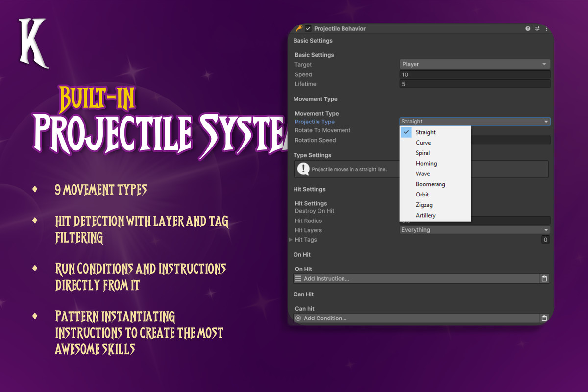Click the clipboard icon next to Add Instruction
588x392 pixels.
544,278
